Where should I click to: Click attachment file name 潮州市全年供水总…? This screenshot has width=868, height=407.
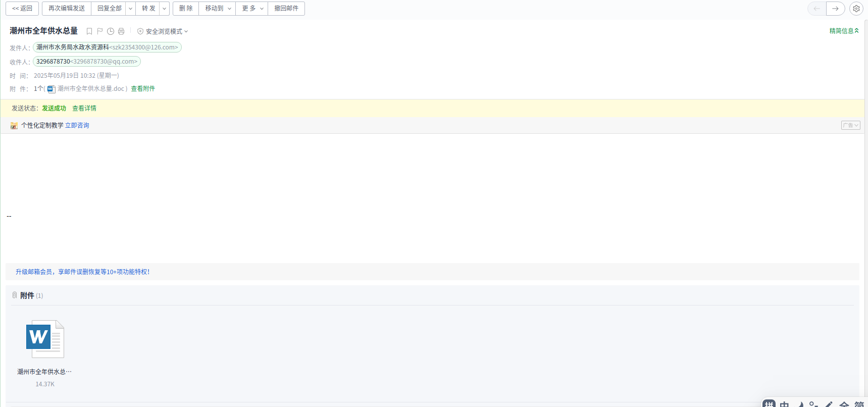(x=44, y=372)
